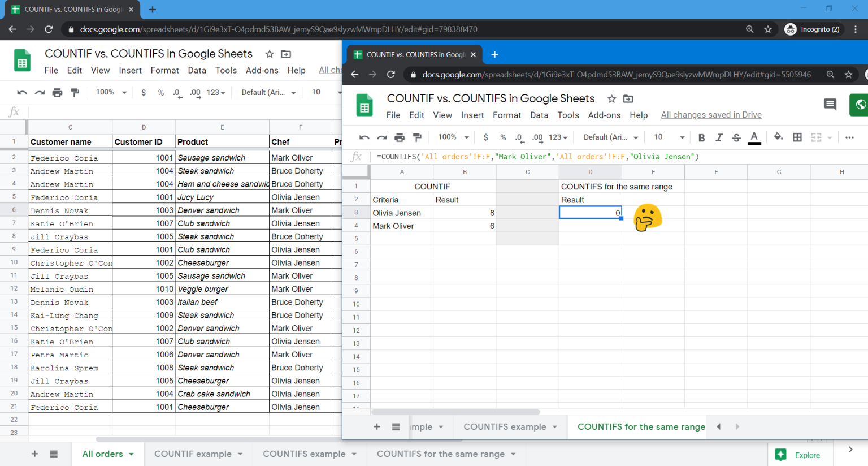Click the Explore button

800,454
